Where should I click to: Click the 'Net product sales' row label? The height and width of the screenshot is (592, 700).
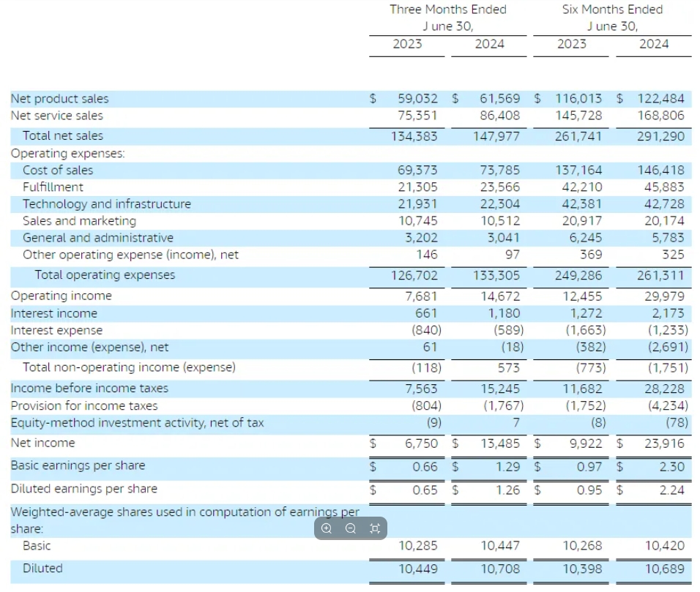(59, 99)
